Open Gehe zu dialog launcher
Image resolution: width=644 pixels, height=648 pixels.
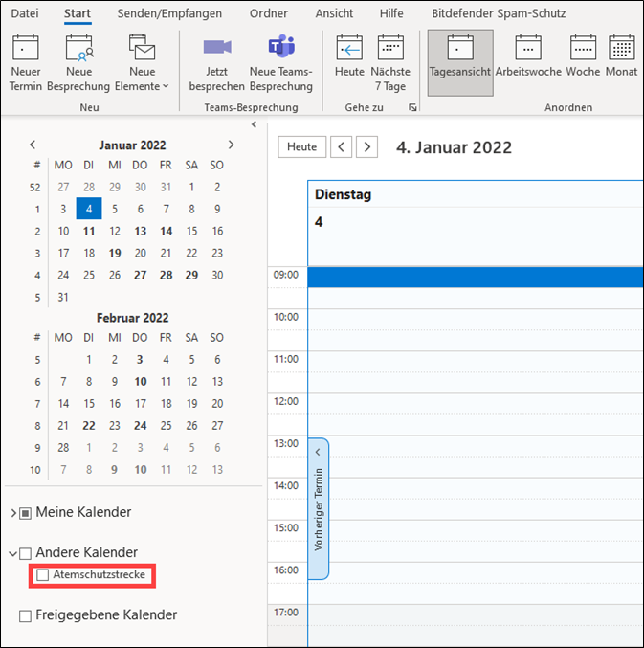click(412, 107)
